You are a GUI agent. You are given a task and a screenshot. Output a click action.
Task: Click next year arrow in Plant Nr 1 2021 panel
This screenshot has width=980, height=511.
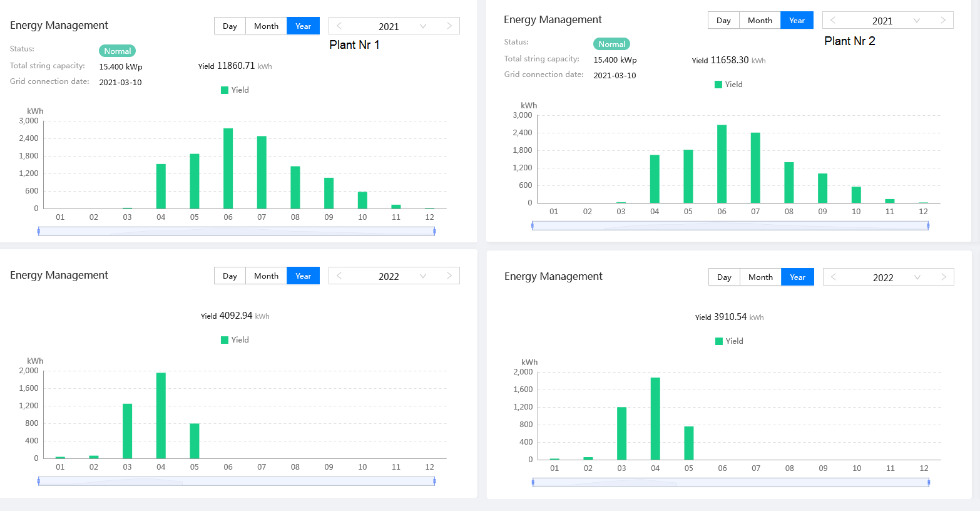(449, 26)
